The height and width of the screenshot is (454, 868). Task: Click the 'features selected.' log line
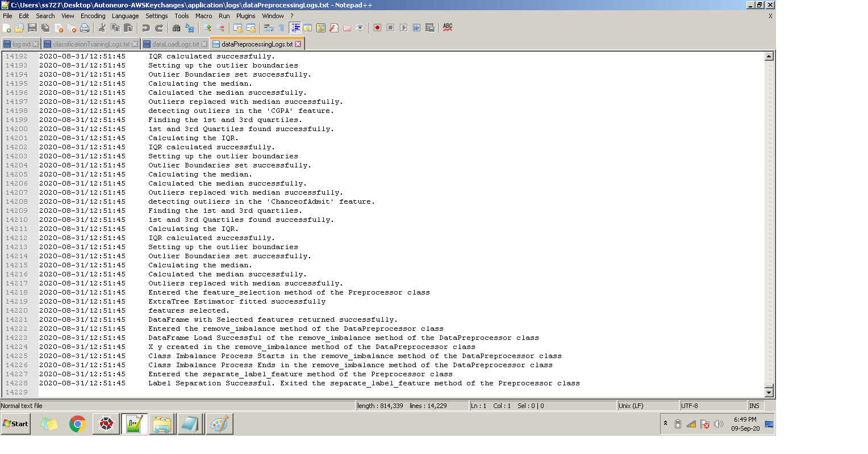pos(189,310)
